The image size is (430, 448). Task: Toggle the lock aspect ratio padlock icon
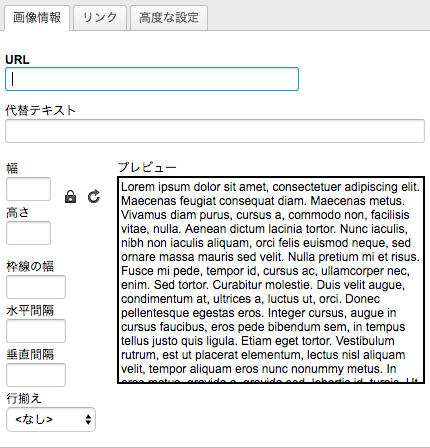70,197
